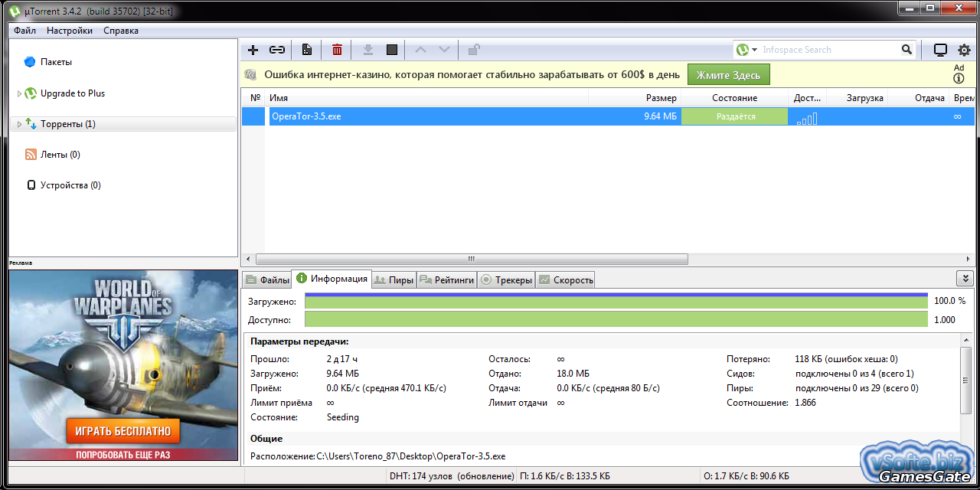Click the Жмите Здесь ad button
Viewport: 980px width, 490px height.
(x=728, y=75)
